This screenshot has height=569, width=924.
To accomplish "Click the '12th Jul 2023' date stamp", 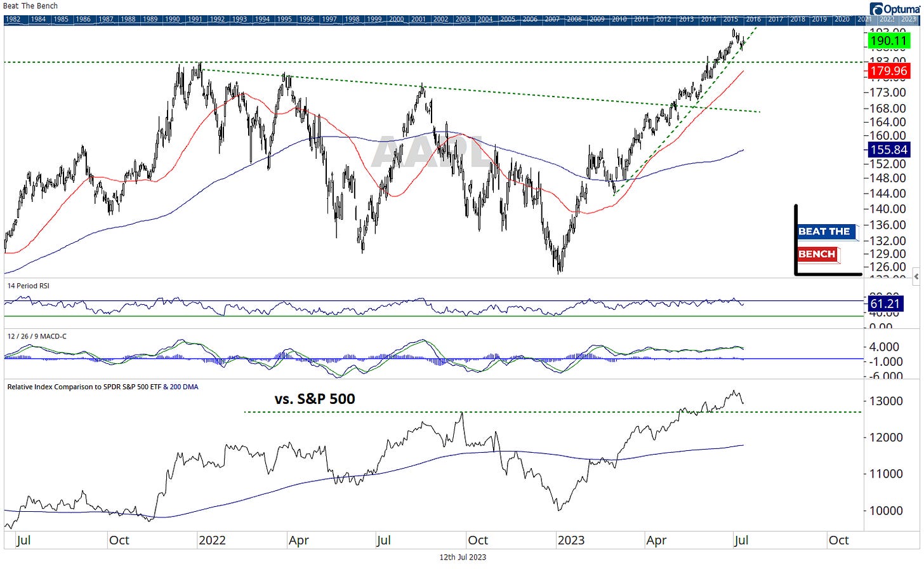I will tap(463, 557).
